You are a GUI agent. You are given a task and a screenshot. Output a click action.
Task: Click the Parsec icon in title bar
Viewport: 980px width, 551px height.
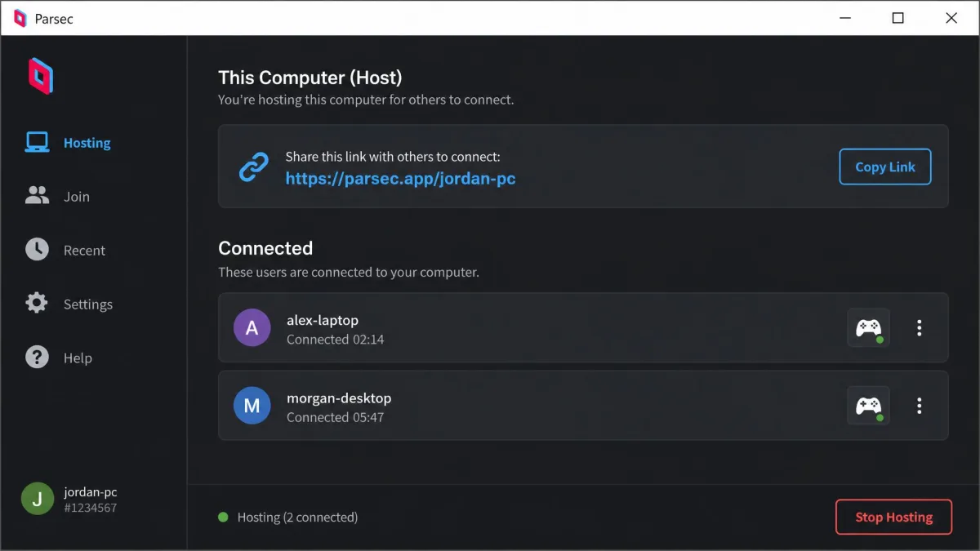20,18
